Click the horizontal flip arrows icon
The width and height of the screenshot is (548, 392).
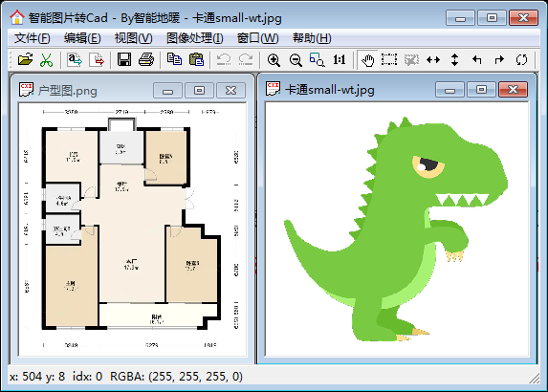click(433, 59)
